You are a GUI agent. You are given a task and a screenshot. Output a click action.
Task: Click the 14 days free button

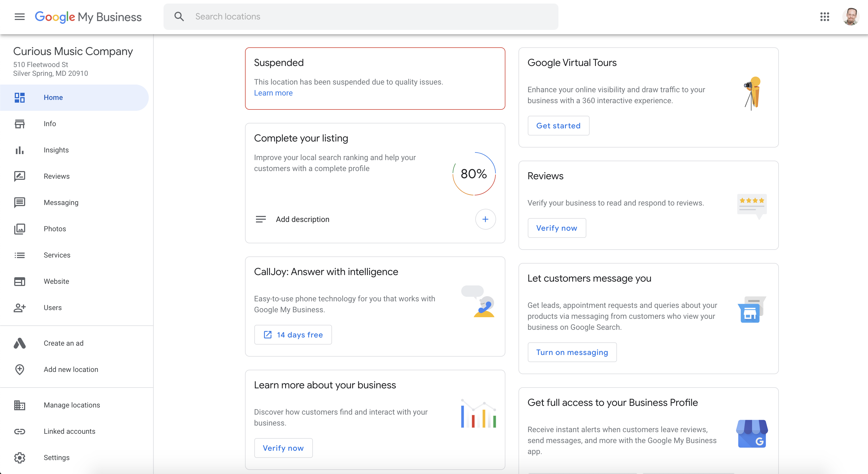pyautogui.click(x=293, y=335)
